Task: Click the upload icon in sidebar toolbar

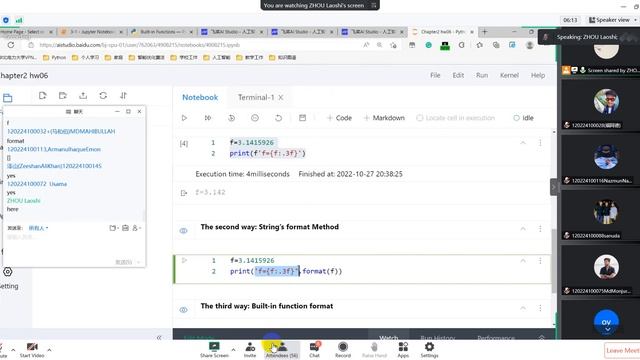Action: (x=83, y=96)
